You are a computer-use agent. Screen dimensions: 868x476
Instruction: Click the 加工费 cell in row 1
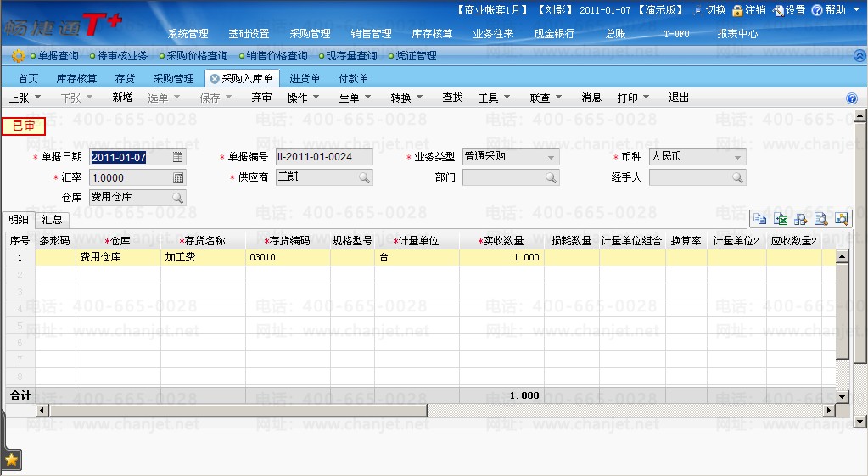tap(203, 257)
